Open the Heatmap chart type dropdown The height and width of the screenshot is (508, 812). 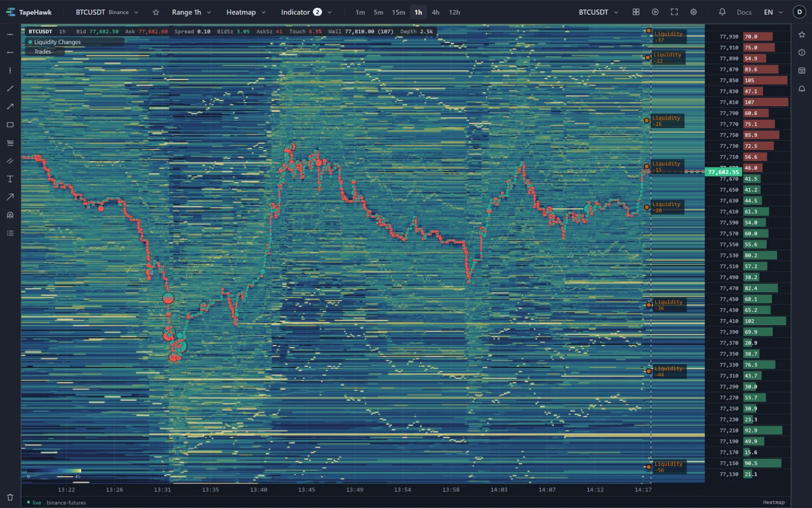[x=246, y=12]
